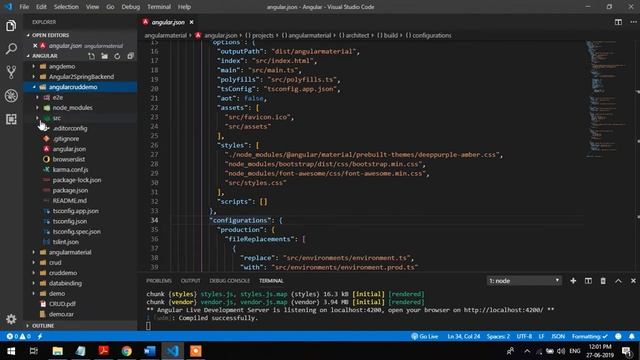Open the File menu

[24, 7]
